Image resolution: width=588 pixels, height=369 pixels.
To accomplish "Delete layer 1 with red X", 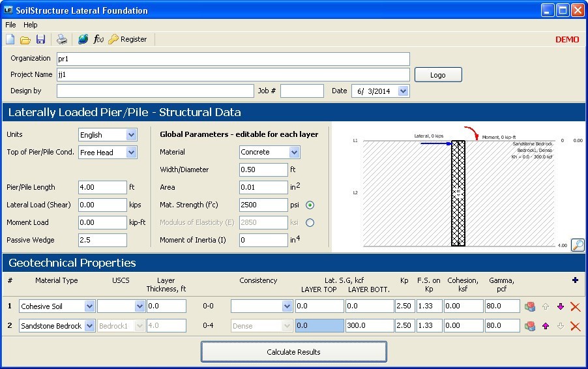I will pyautogui.click(x=575, y=307).
